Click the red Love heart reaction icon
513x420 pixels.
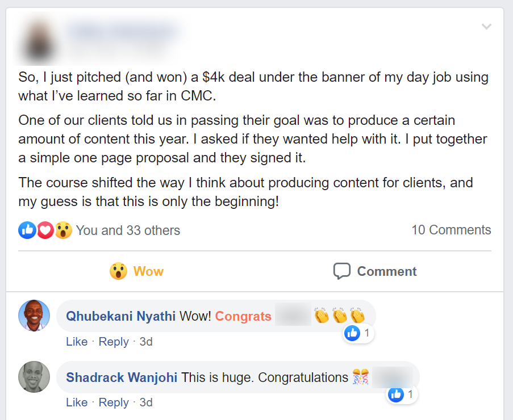tap(45, 230)
